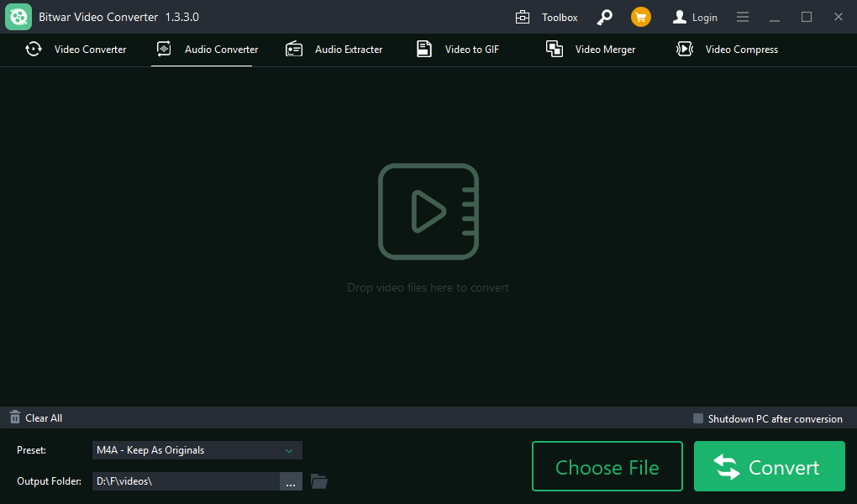Click the Clear All text button
This screenshot has height=504, width=857.
tap(44, 418)
